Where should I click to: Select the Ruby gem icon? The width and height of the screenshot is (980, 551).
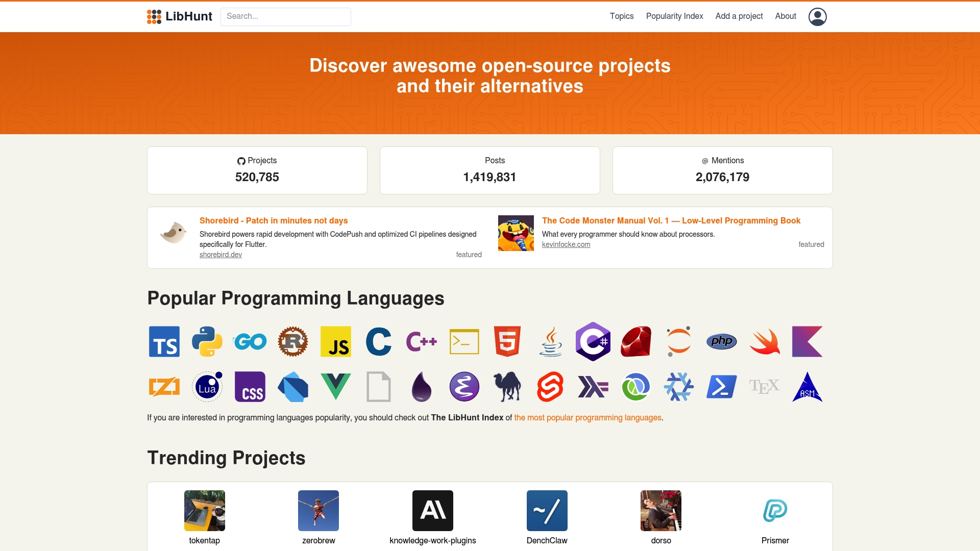click(636, 341)
